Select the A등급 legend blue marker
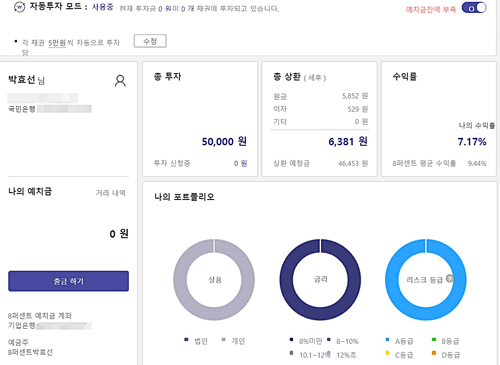The height and width of the screenshot is (365, 500). coord(387,340)
